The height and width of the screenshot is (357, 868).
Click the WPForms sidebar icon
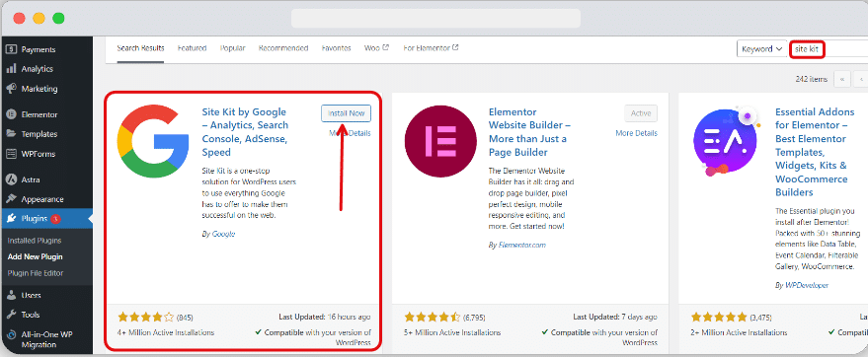click(11, 154)
